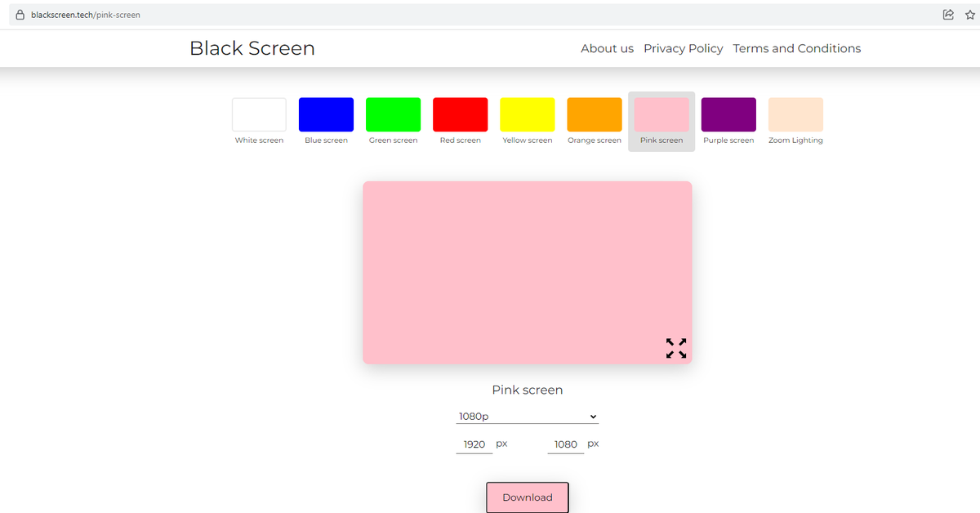Open the 1080p resolution dropdown
Image resolution: width=980 pixels, height=513 pixels.
click(527, 416)
